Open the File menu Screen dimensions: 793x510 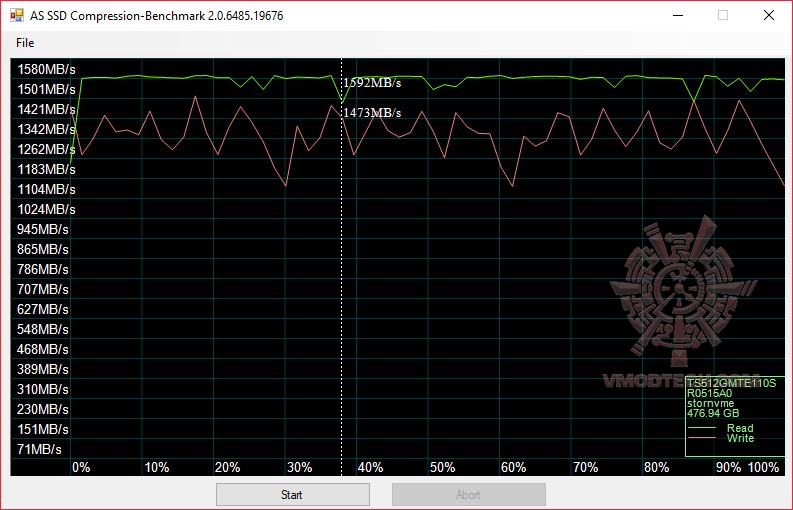tap(25, 43)
